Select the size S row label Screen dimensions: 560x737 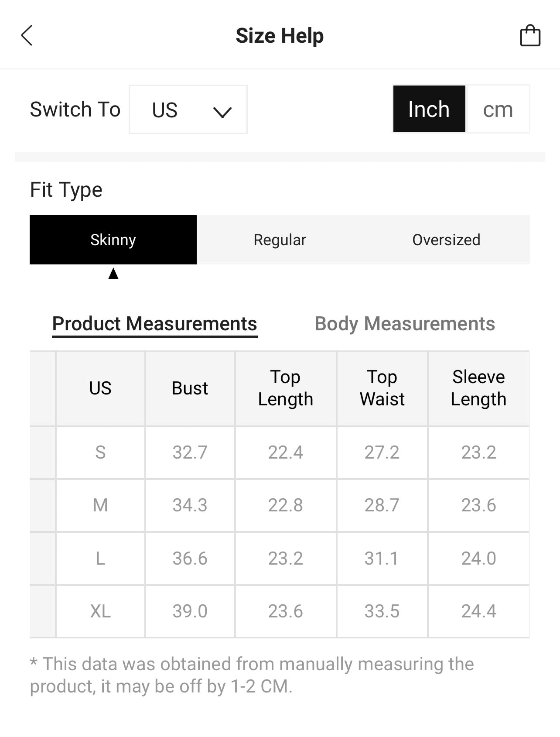pos(100,452)
